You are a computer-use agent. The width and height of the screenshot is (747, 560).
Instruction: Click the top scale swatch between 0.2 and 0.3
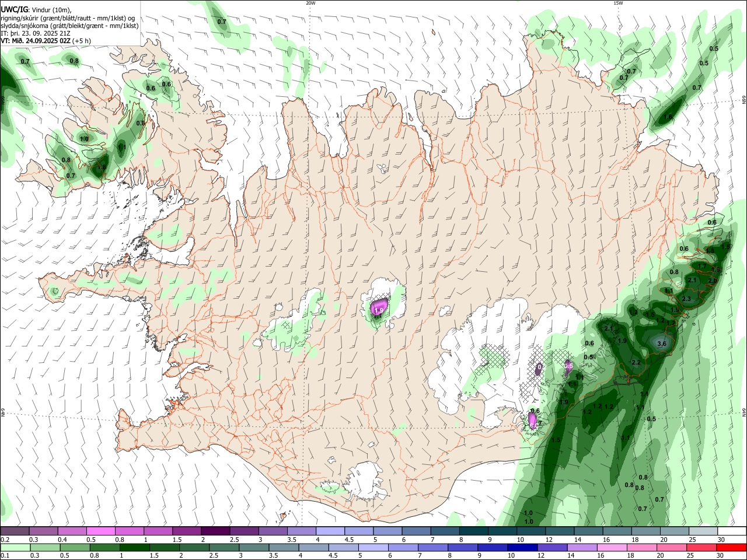(x=15, y=531)
